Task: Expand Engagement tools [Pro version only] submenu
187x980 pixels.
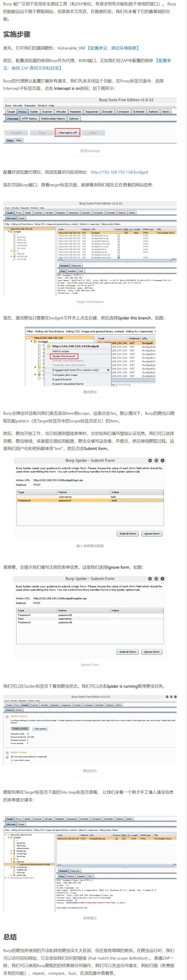Action: pos(78,370)
